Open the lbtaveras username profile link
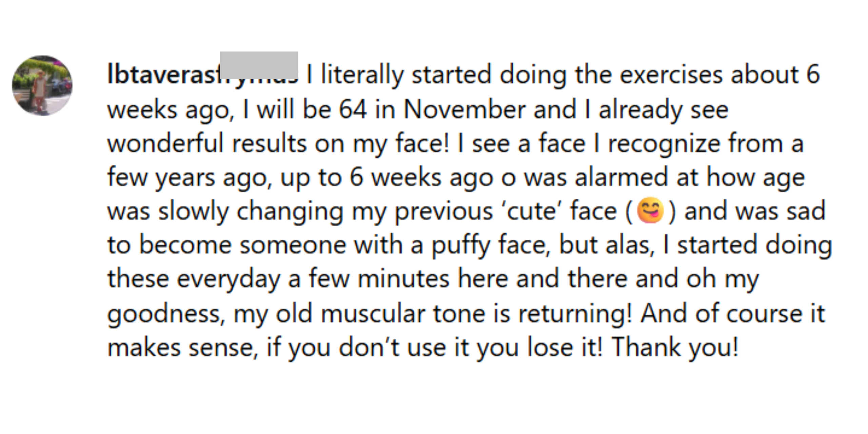This screenshot has width=868, height=434. 202,74
